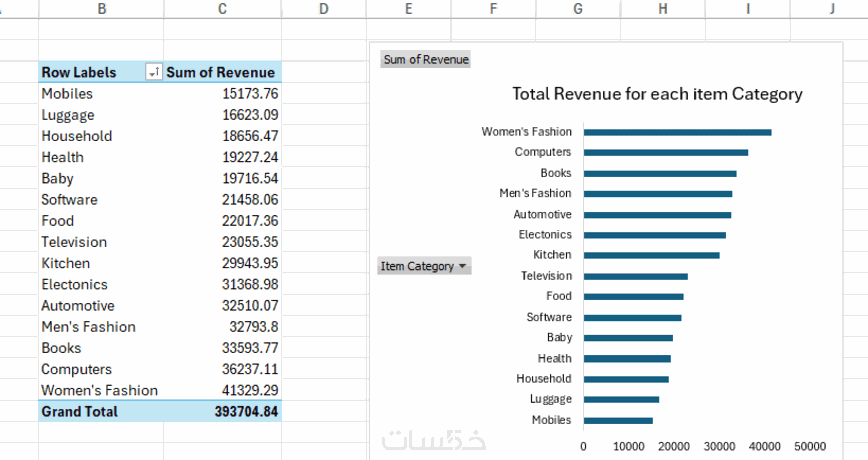Select the cell with value 32793.8

point(223,327)
